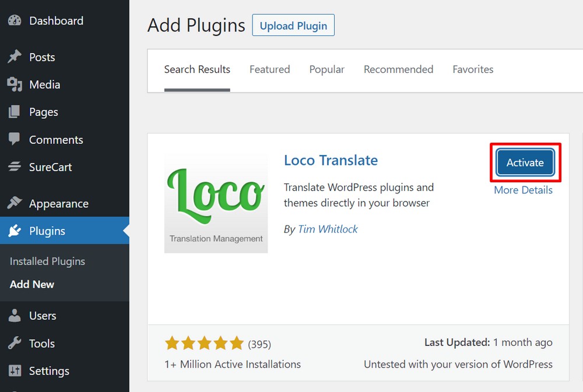
Task: Click the Posts pushpin icon
Action: pos(14,57)
